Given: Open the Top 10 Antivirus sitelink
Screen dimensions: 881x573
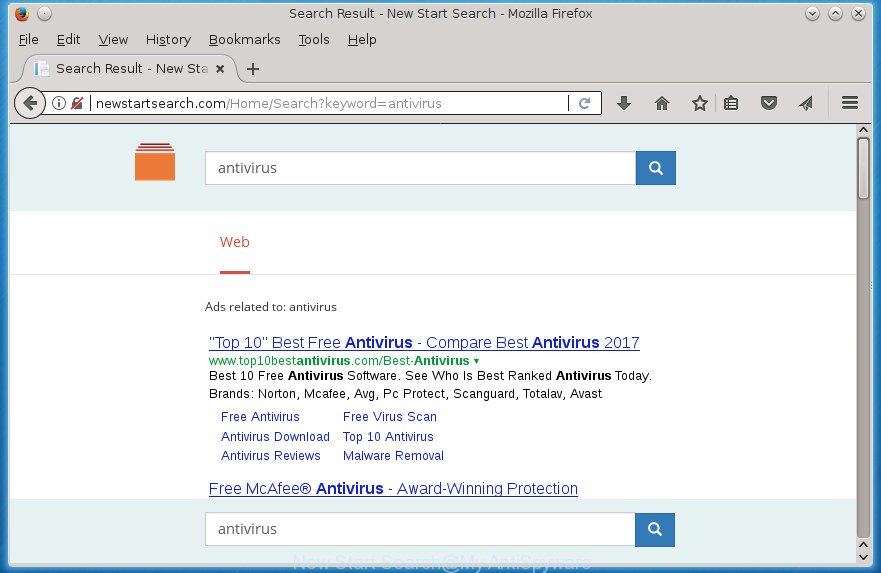Looking at the screenshot, I should coord(388,436).
